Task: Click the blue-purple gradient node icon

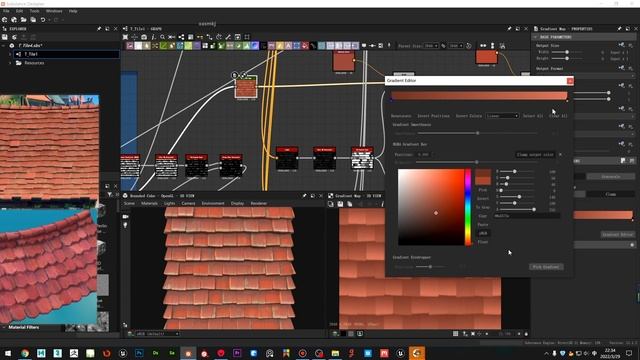Action: [x=255, y=46]
